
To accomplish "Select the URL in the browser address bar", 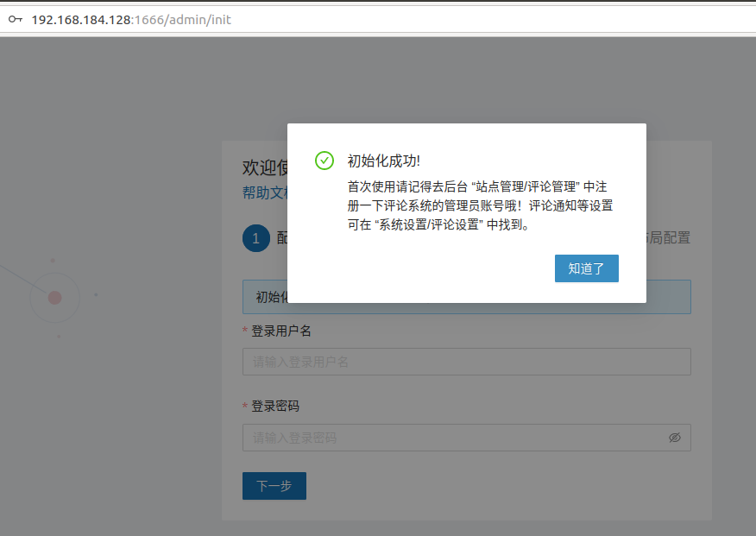I will pos(129,19).
